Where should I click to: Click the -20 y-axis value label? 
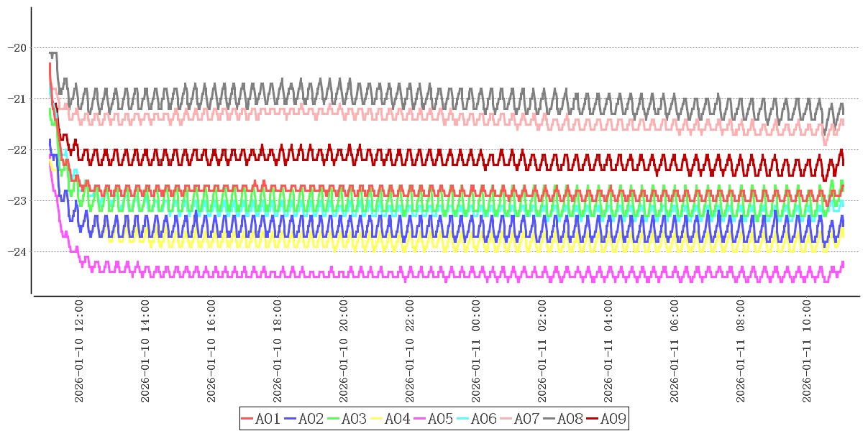(16, 47)
